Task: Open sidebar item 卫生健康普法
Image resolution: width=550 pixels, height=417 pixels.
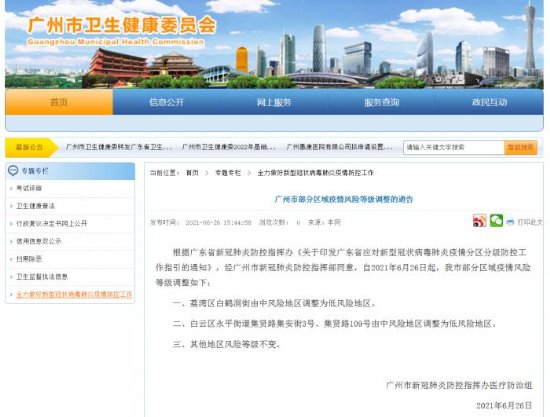Action: (x=35, y=206)
